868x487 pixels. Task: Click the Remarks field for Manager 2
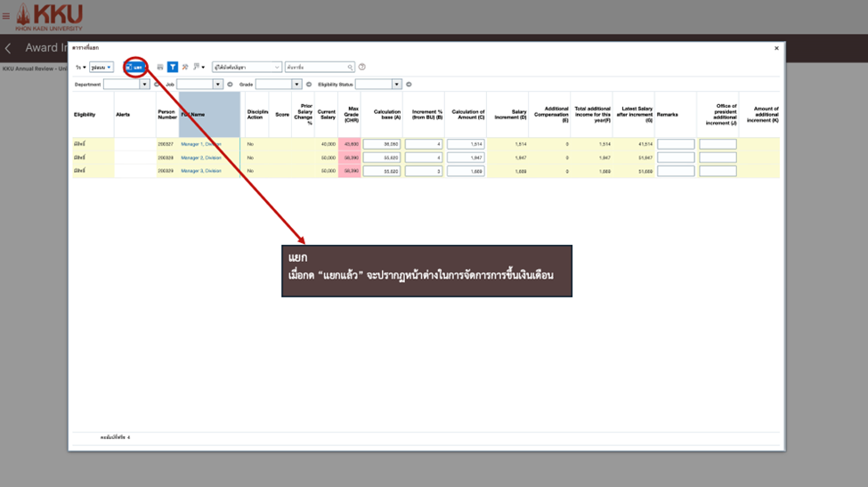(x=675, y=158)
